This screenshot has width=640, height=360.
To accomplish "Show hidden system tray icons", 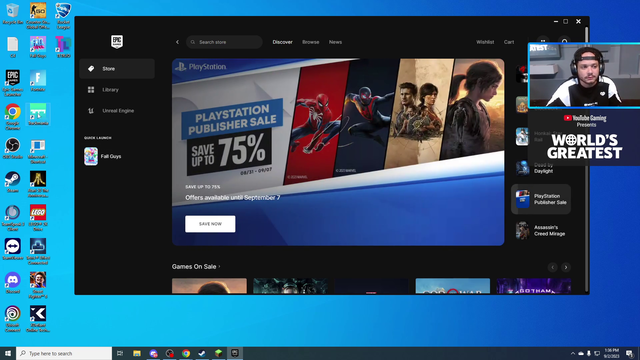I will (572, 353).
